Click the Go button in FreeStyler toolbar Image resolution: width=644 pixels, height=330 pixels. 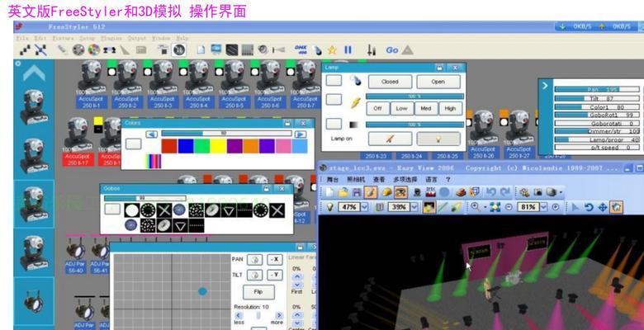(x=392, y=50)
